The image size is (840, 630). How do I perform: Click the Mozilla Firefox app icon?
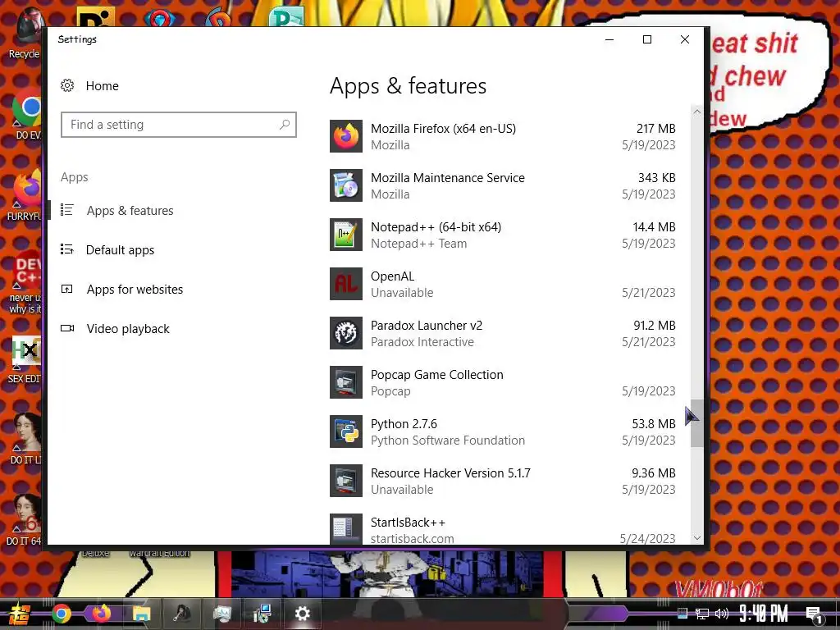[x=345, y=136]
